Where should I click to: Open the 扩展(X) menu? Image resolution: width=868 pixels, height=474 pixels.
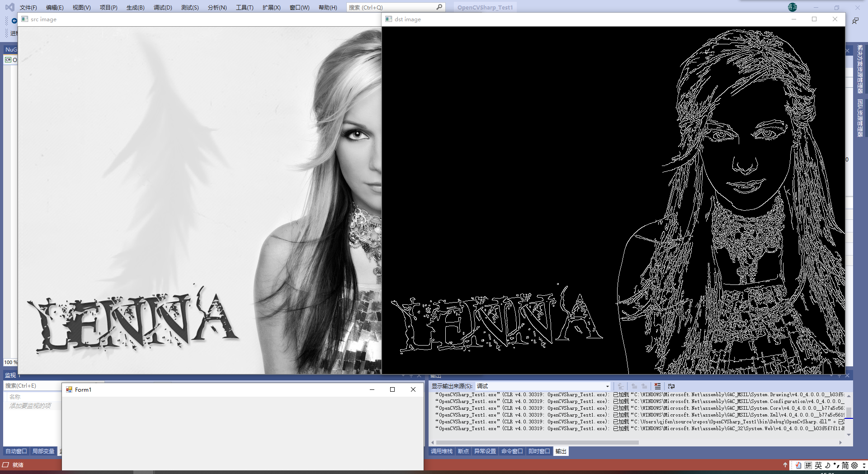271,8
